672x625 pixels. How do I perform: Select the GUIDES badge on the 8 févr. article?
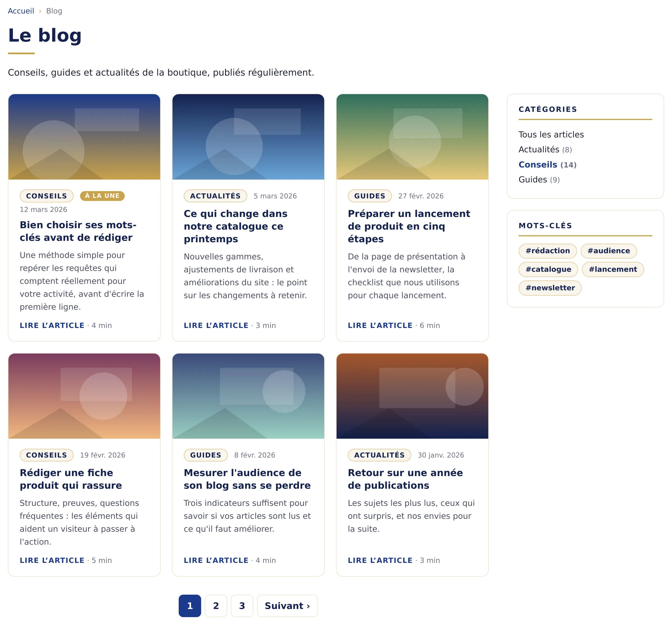(x=206, y=455)
